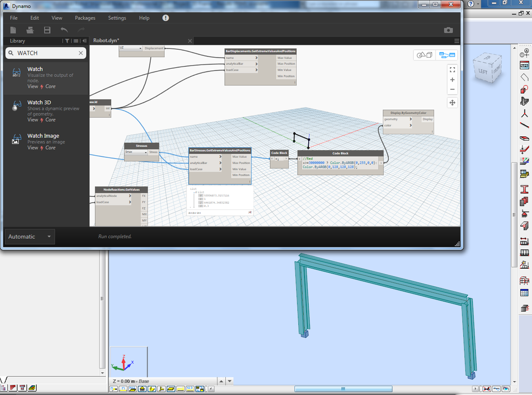Open the View menu in Dynamo

(x=56, y=18)
